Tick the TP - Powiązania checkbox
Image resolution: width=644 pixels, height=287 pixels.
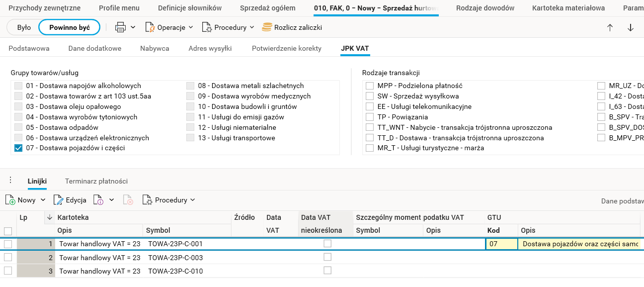point(370,117)
